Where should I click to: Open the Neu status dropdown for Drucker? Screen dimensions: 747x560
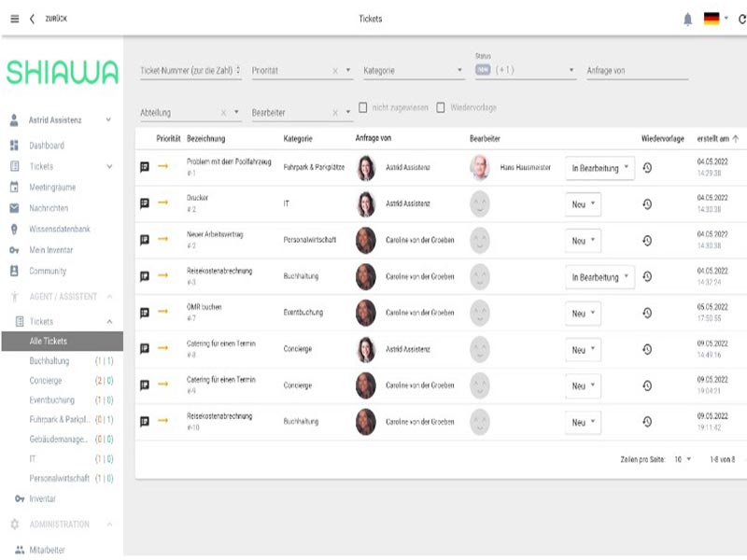[x=583, y=204]
